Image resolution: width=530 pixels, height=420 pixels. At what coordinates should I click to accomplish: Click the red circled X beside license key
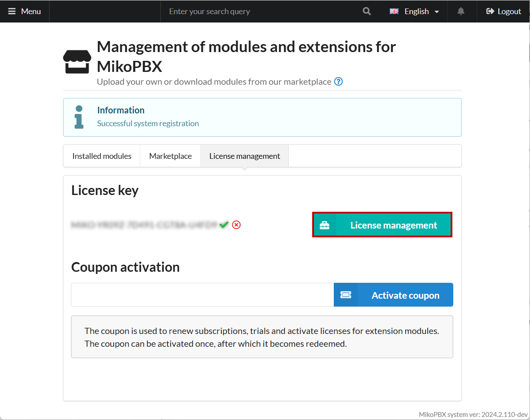236,225
